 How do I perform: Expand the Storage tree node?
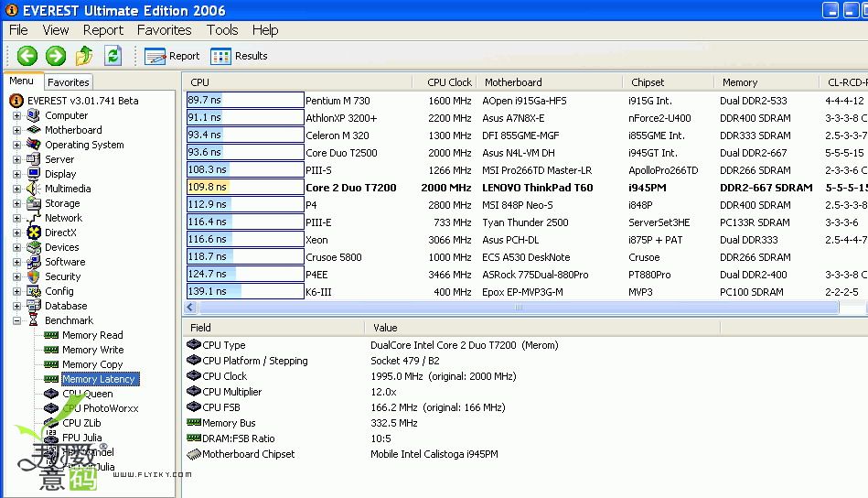point(16,204)
